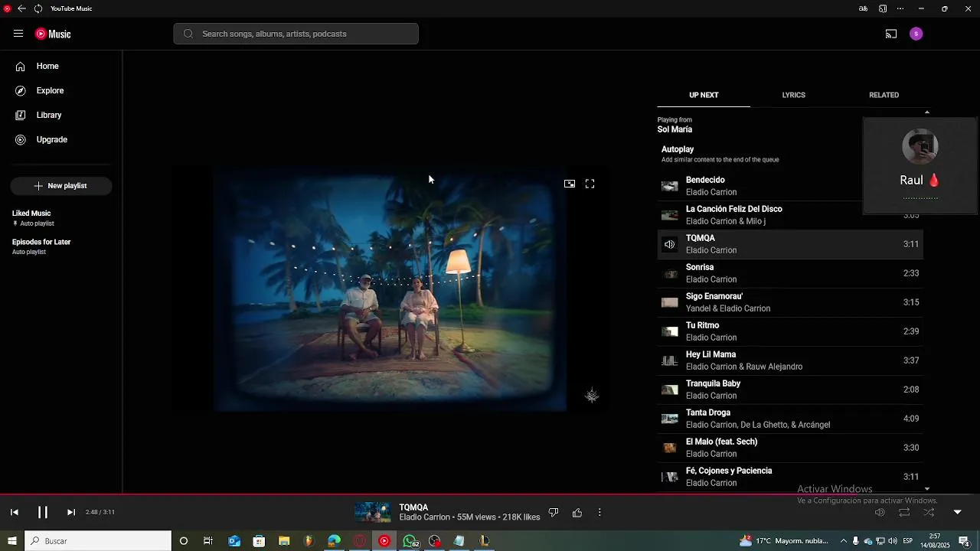
Task: Open Outlook from the taskbar
Action: click(234, 541)
